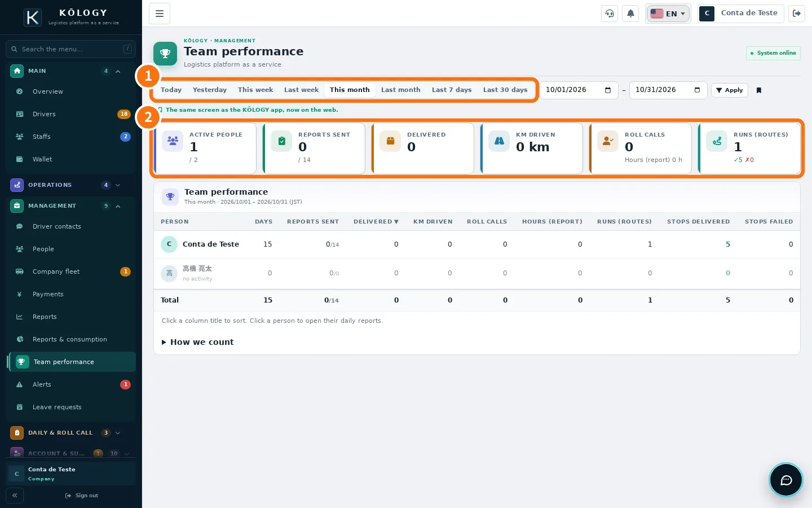Image resolution: width=812 pixels, height=508 pixels.
Task: Expand the How we count disclosure
Action: tap(198, 342)
